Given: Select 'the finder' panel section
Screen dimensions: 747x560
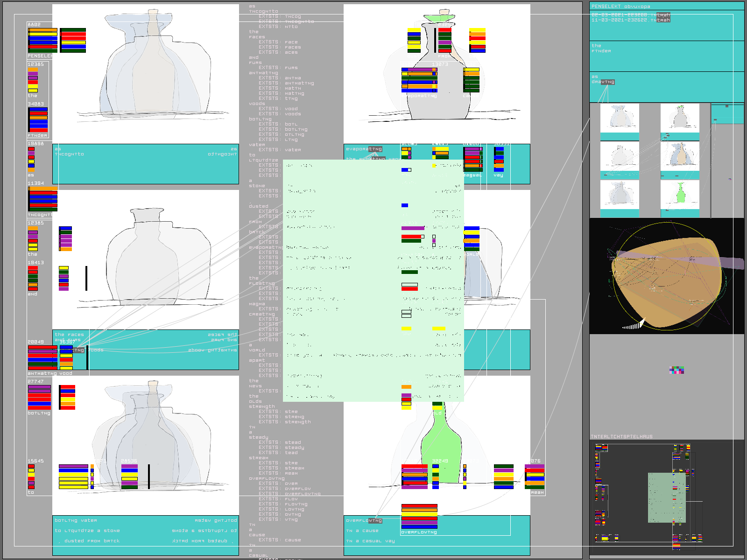Looking at the screenshot, I should [666, 56].
